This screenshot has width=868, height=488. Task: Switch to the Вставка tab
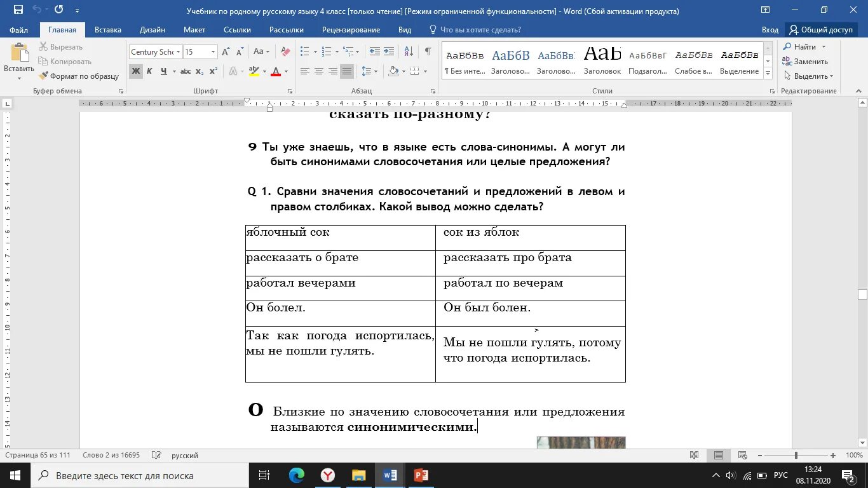[x=108, y=30]
